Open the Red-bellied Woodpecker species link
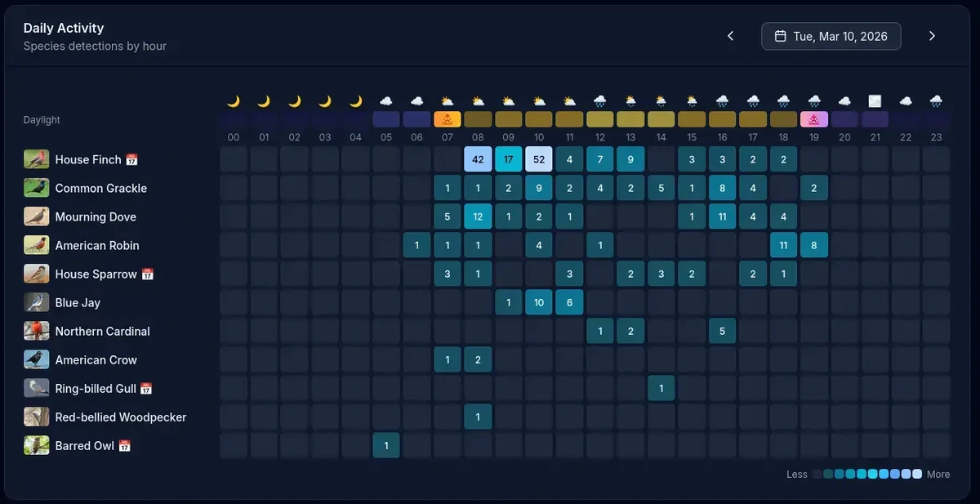This screenshot has height=504, width=980. point(120,417)
